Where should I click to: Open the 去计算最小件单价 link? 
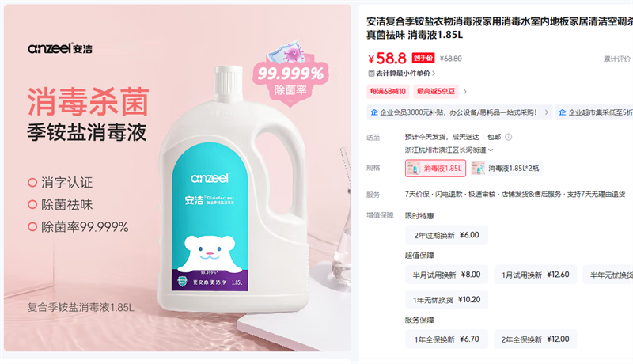point(403,74)
